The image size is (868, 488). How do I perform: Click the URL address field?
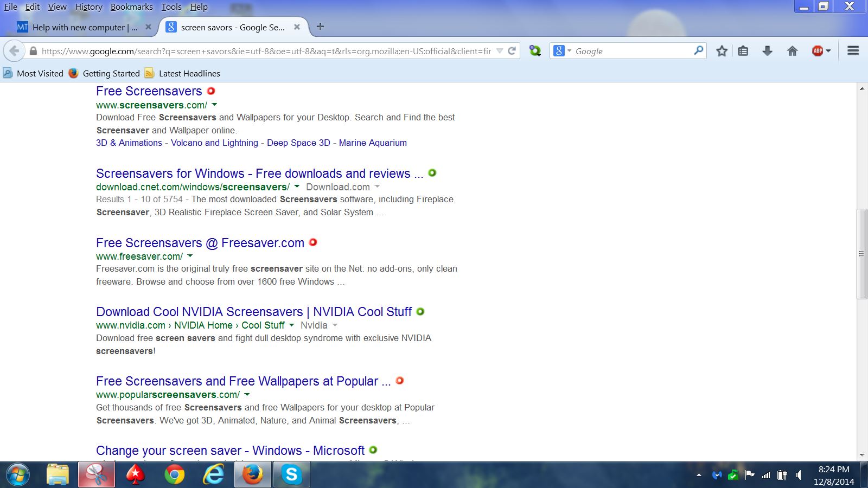(266, 51)
